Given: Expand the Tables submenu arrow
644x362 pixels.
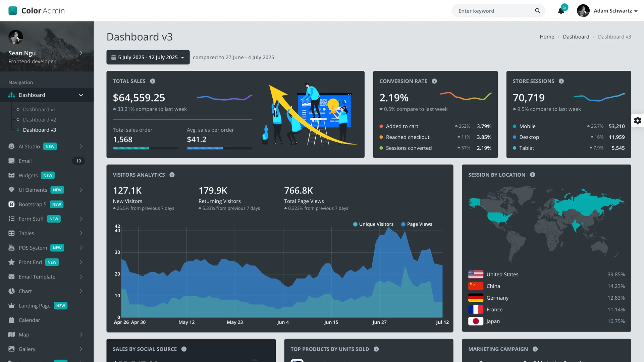Looking at the screenshot, I should [81, 233].
